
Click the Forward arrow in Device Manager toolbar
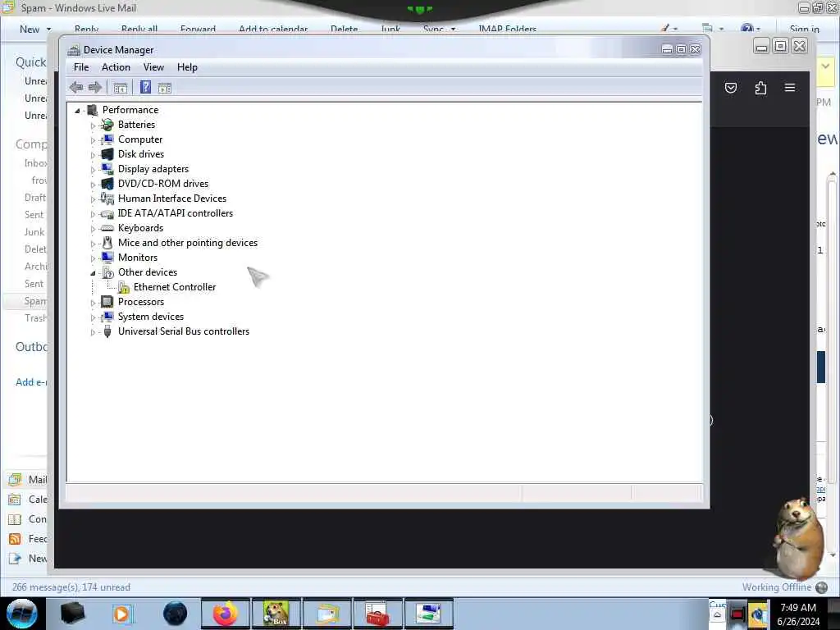click(x=95, y=87)
